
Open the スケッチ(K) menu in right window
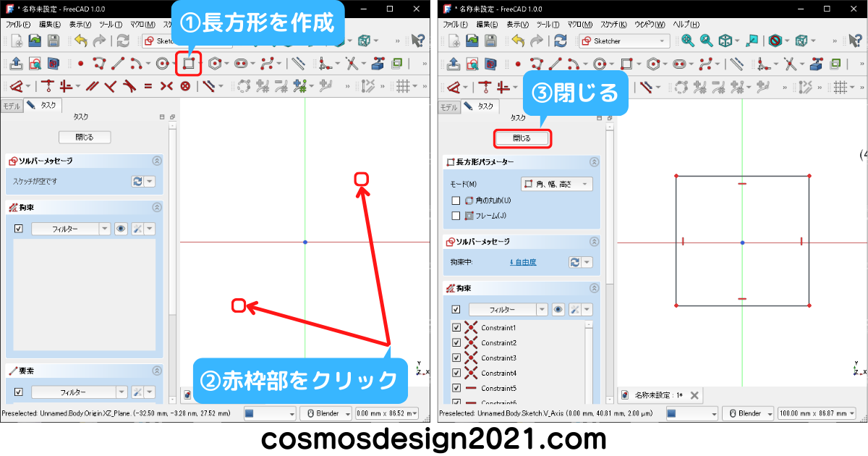coord(614,24)
